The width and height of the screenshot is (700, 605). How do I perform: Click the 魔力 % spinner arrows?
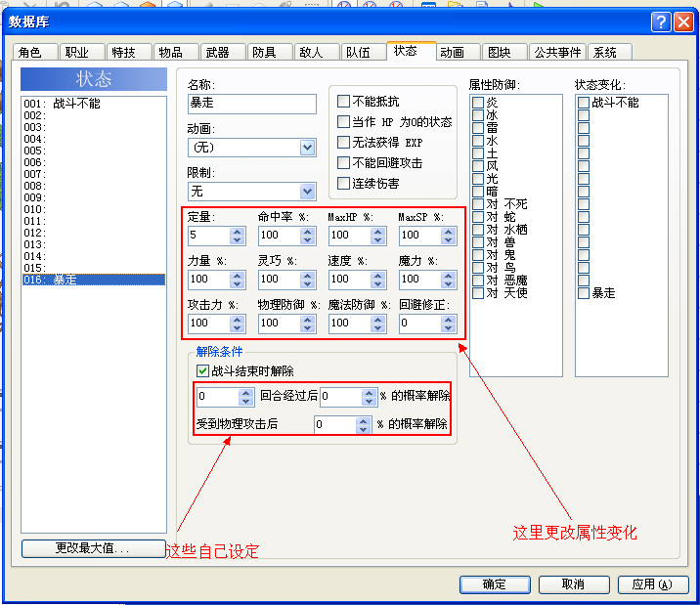point(449,280)
